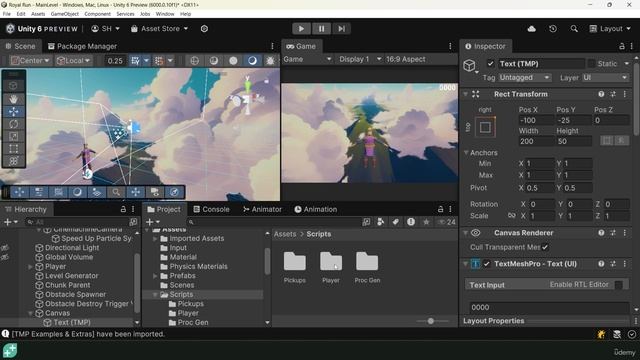Screen dimensions: 640x360
Task: Select Level Generator in Hierarchy
Action: click(x=71, y=276)
